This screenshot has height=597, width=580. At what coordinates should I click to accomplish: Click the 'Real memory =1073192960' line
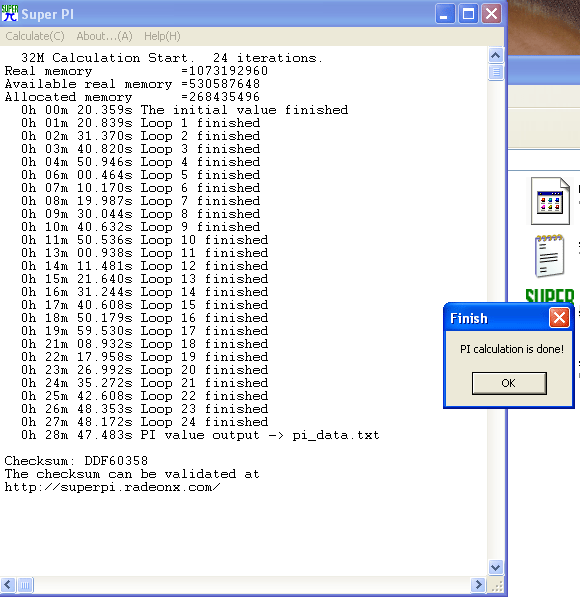(x=136, y=71)
